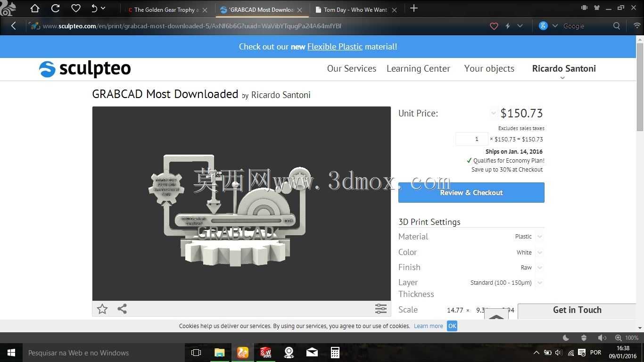Toggle browser sound speaker icon in status bar

[x=602, y=337]
